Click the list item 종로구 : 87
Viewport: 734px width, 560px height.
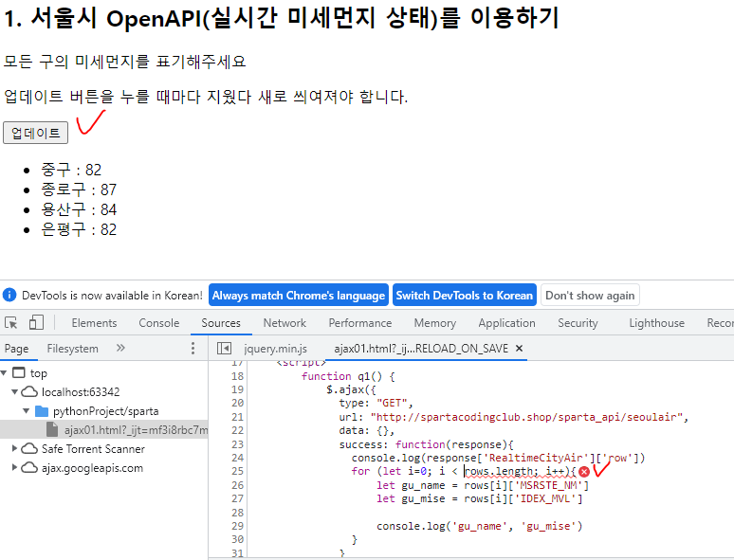79,190
